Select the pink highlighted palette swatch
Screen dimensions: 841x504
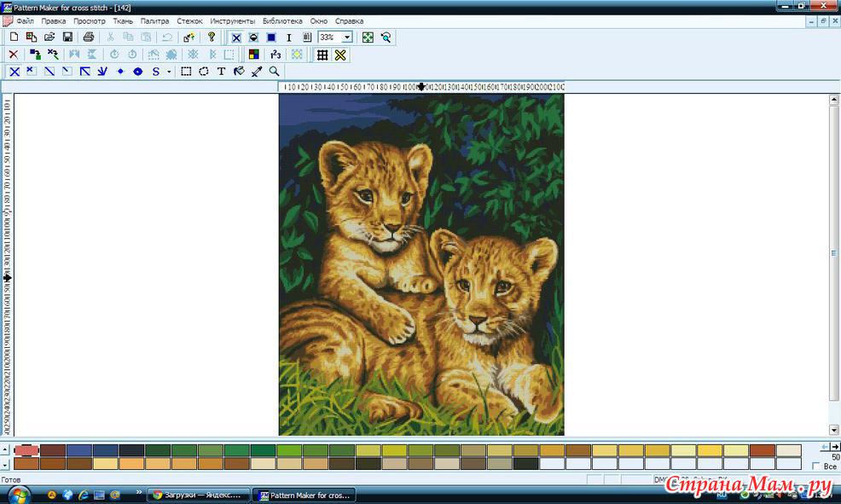[26, 449]
